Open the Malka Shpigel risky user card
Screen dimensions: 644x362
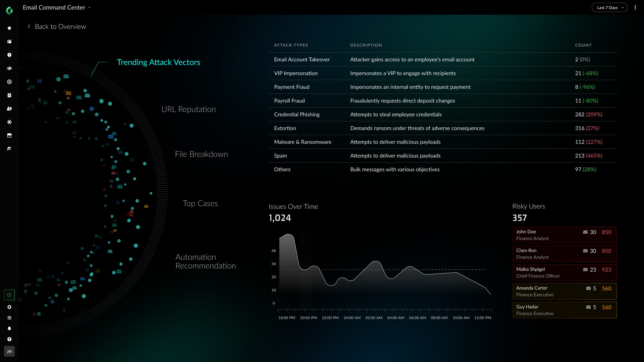coord(564,273)
